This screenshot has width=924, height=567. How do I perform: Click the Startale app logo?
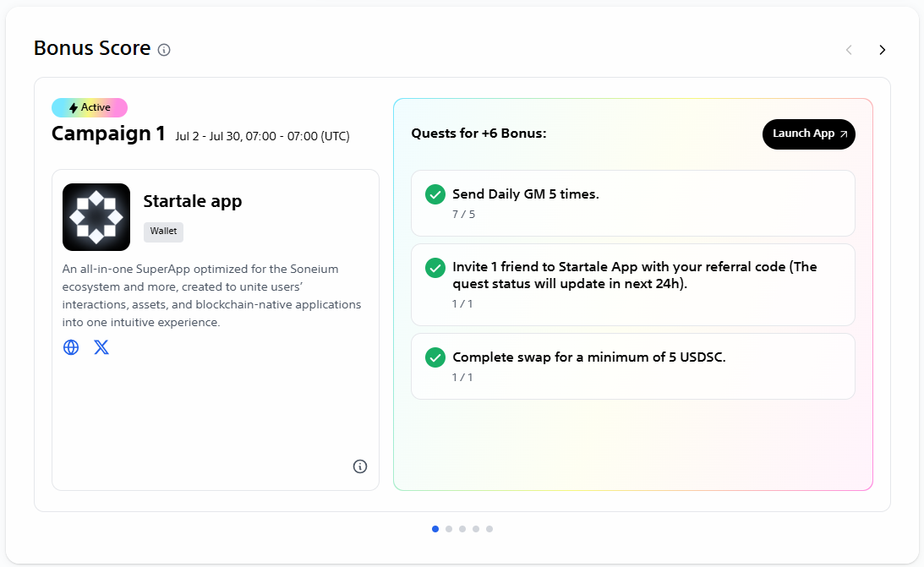pos(96,216)
